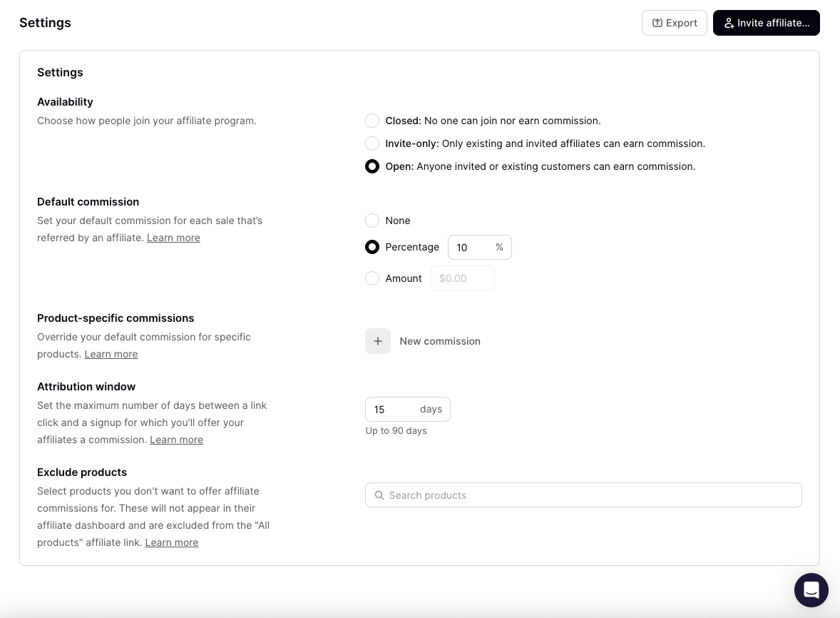
Task: Click the export arrow icon on the Export button
Action: click(x=657, y=22)
